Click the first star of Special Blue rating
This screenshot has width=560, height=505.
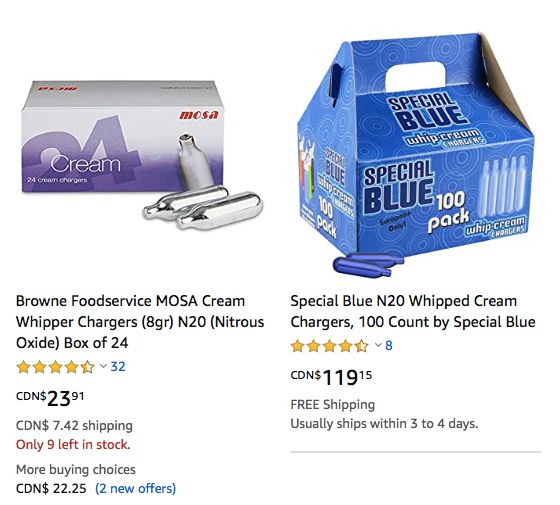298,346
